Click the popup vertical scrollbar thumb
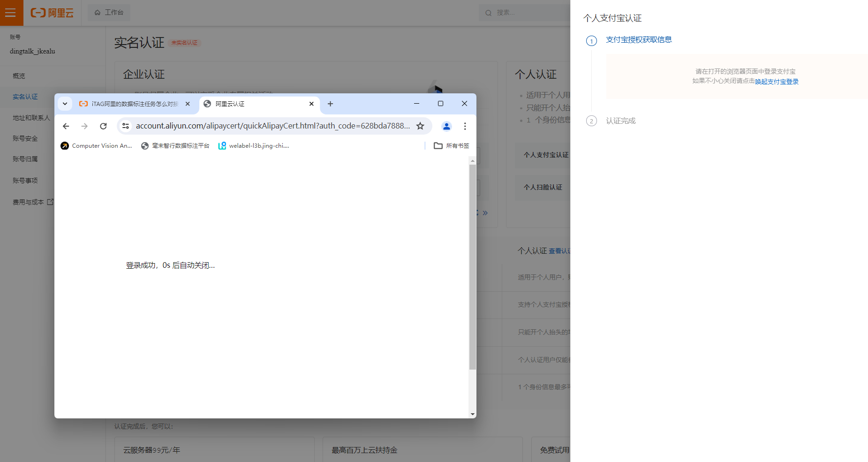868x462 pixels. tap(472, 267)
